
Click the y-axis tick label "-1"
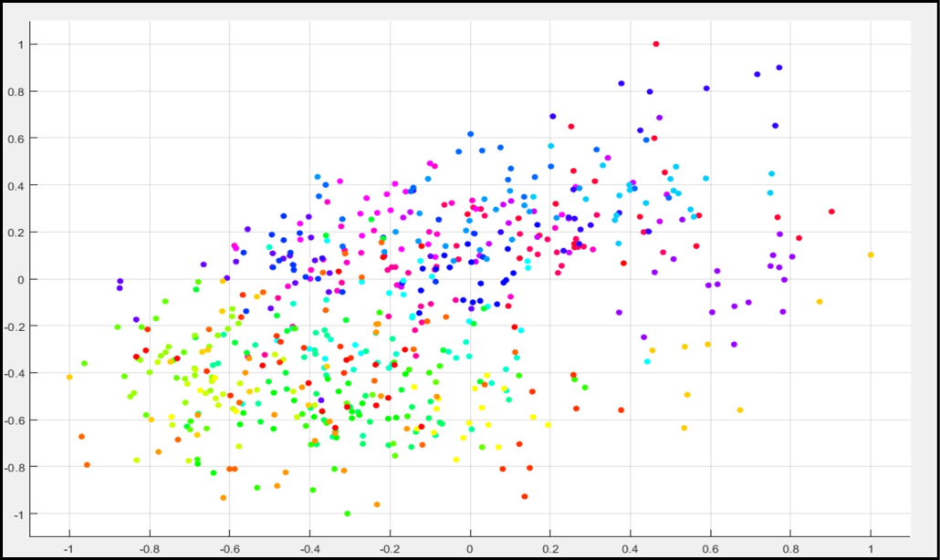coord(30,514)
